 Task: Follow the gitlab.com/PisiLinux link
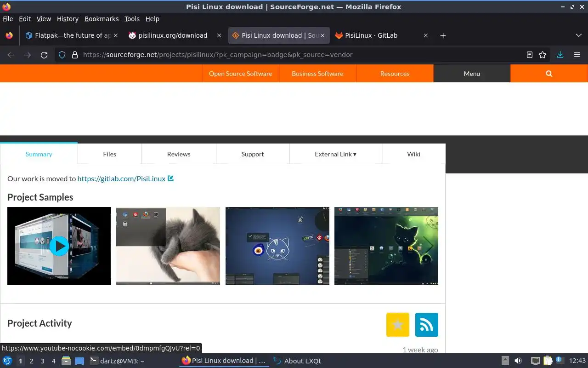point(121,178)
